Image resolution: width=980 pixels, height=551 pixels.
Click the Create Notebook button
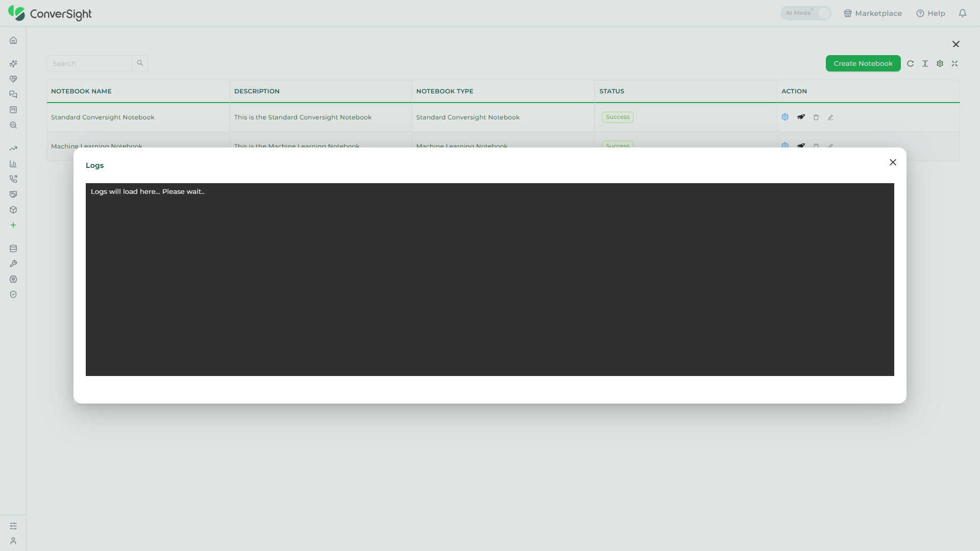(863, 63)
